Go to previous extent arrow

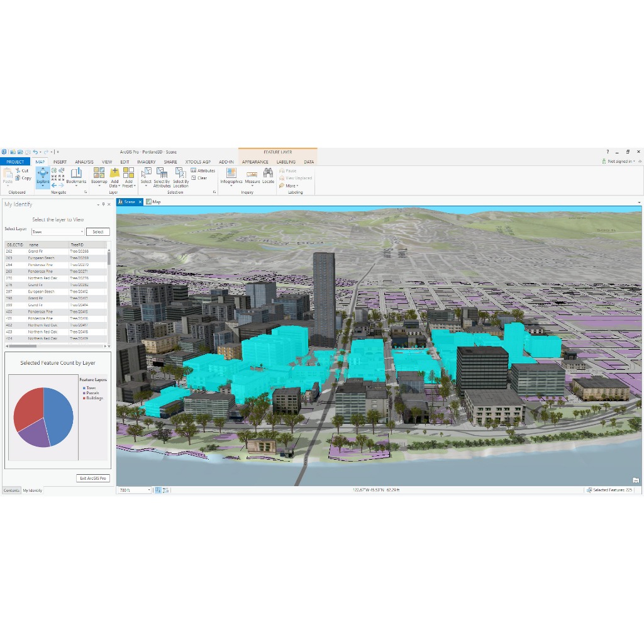pos(54,186)
